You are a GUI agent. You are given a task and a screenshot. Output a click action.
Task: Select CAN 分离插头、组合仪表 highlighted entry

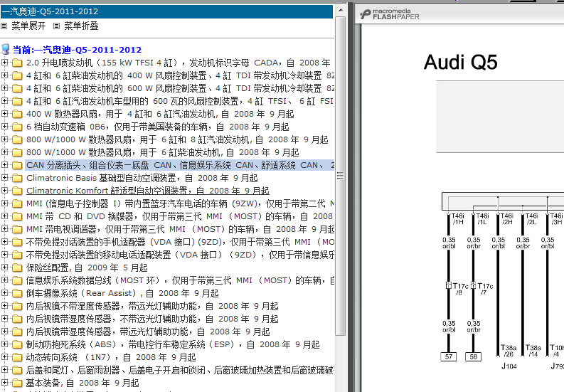(180, 165)
